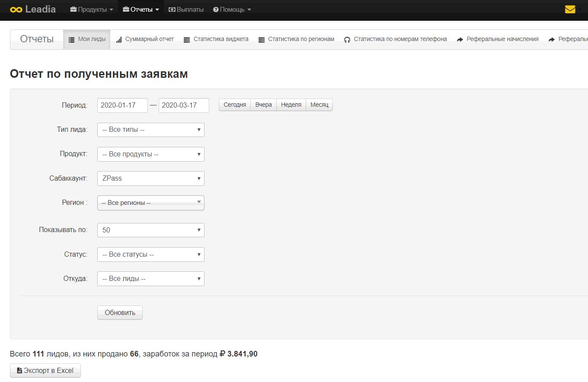Export the report with Экспорт в Excel
Image resolution: width=588 pixels, height=382 pixels.
tap(45, 371)
